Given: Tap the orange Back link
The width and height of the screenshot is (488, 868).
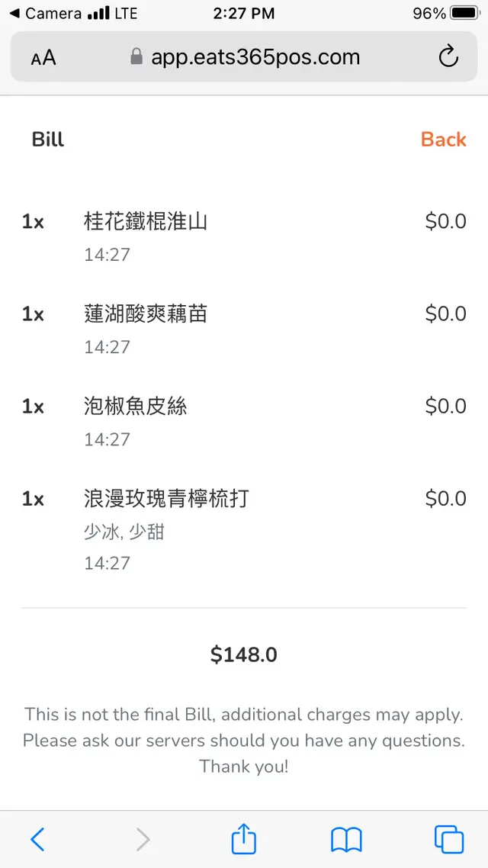Looking at the screenshot, I should tap(443, 140).
